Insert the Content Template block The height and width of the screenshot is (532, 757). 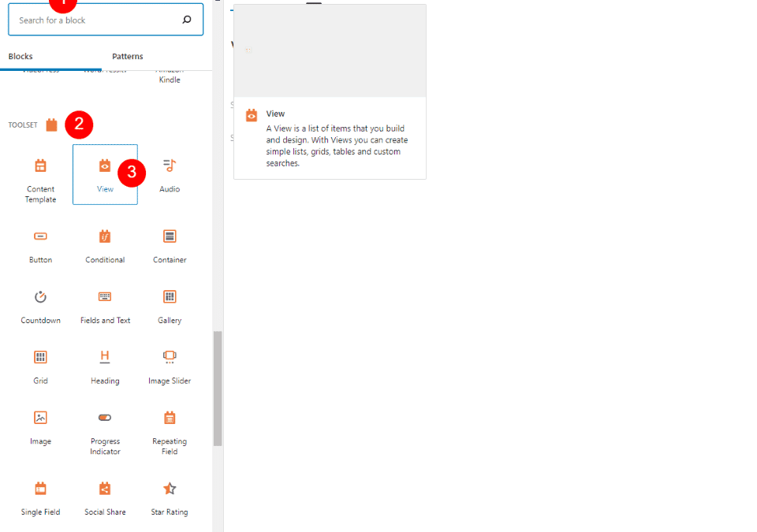[40, 180]
